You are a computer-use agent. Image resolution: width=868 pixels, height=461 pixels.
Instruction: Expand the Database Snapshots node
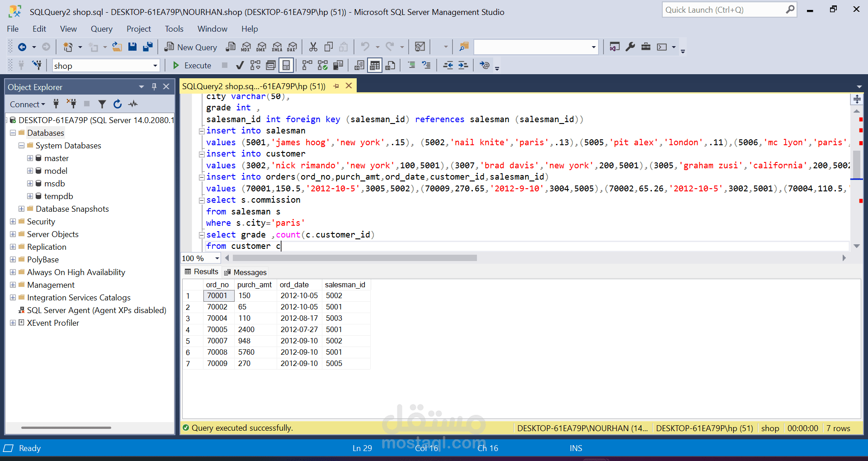pos(21,209)
